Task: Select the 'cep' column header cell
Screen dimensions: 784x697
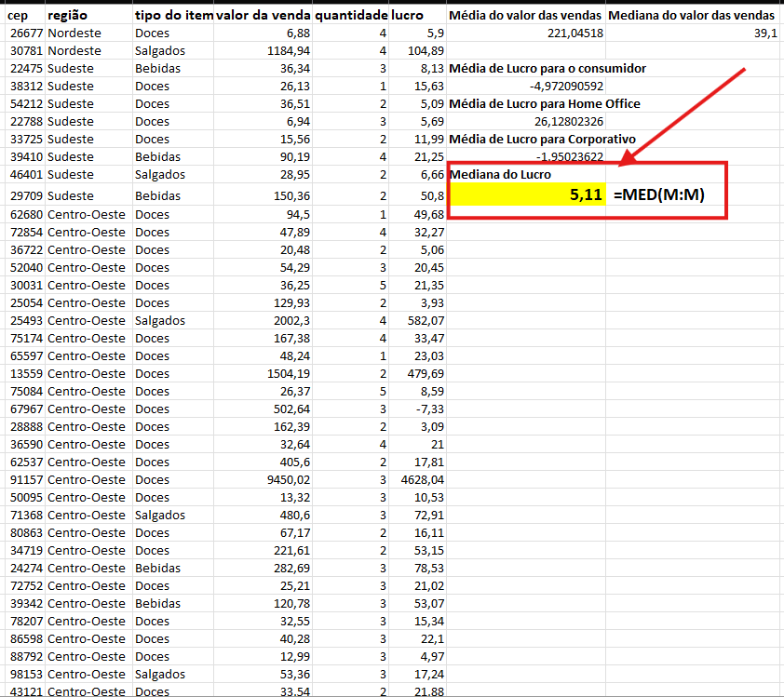Action: 24,16
